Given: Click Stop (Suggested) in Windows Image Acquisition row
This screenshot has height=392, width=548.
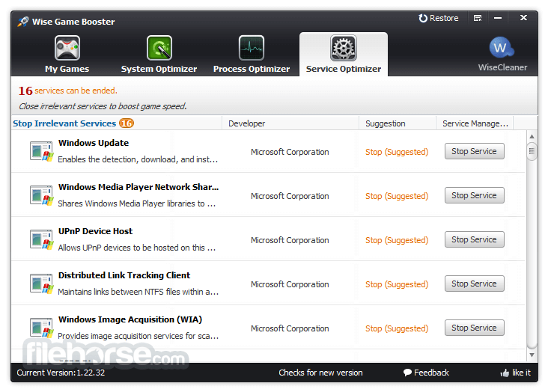Looking at the screenshot, I should (397, 328).
